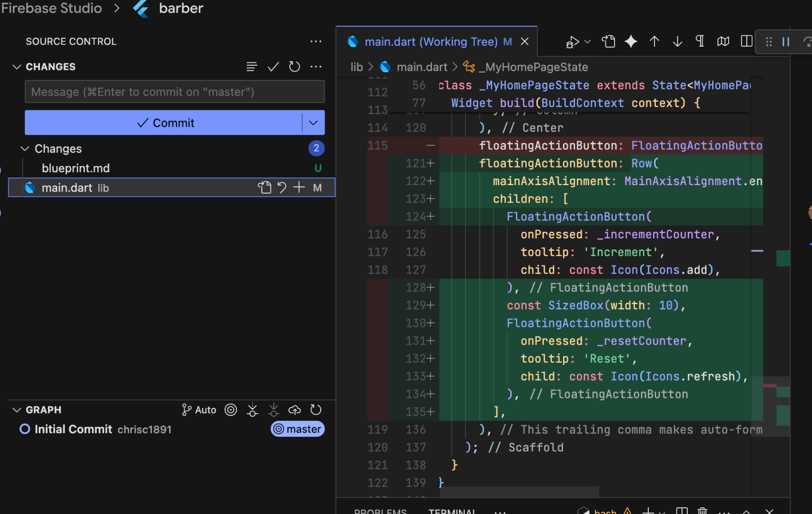Image resolution: width=812 pixels, height=514 pixels.
Task: Collapse the CHANGES section
Action: [x=17, y=67]
